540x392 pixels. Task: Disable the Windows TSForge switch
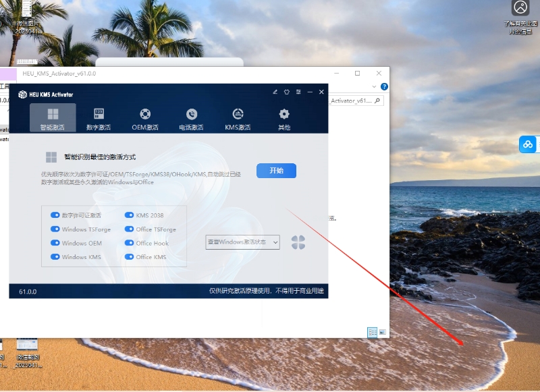[55, 229]
